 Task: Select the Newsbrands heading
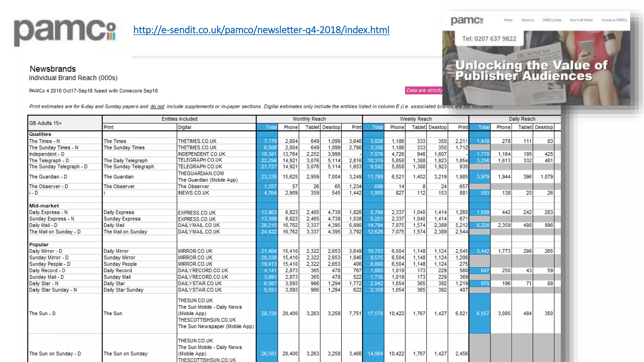point(53,69)
